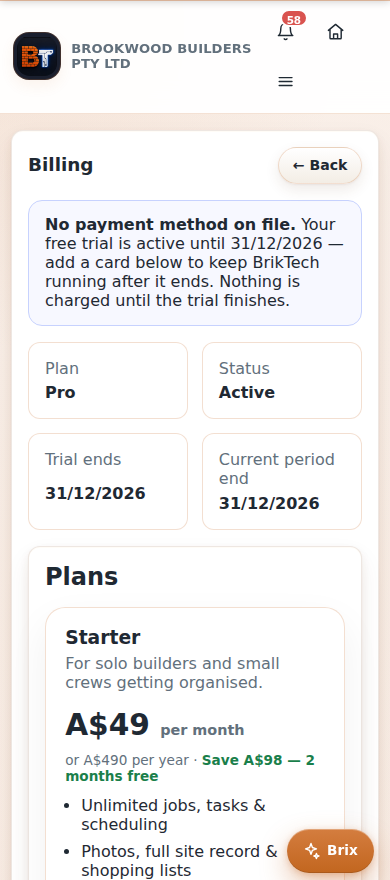Viewport: 390px width, 880px height.
Task: Select the Plan Pro card
Action: [108, 381]
